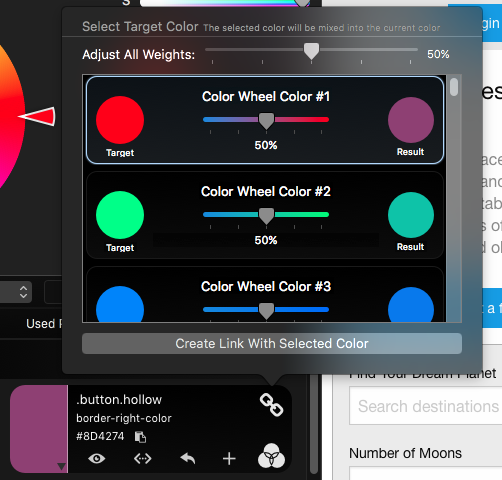Toggle the eye visibility icon for .button.hollow
This screenshot has width=502, height=480.
97,459
